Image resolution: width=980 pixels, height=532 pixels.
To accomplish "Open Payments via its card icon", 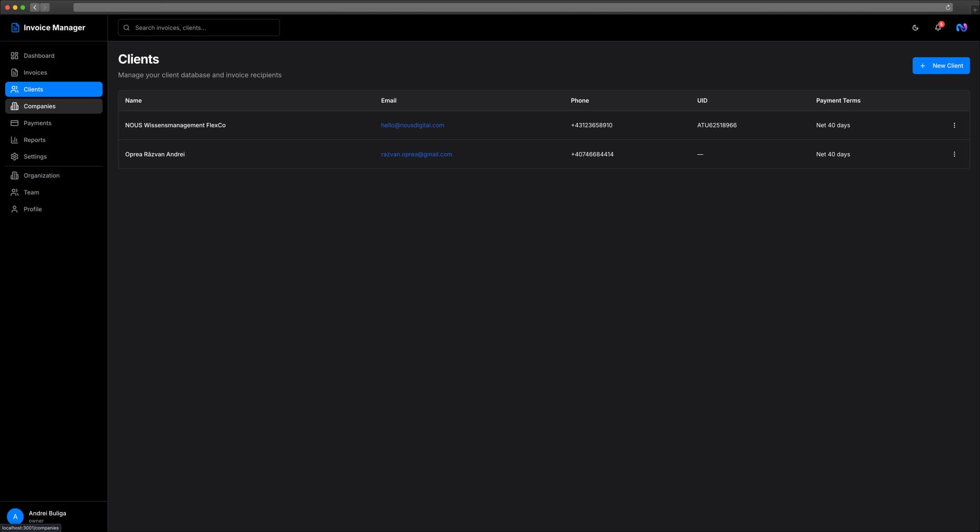I will pyautogui.click(x=14, y=123).
